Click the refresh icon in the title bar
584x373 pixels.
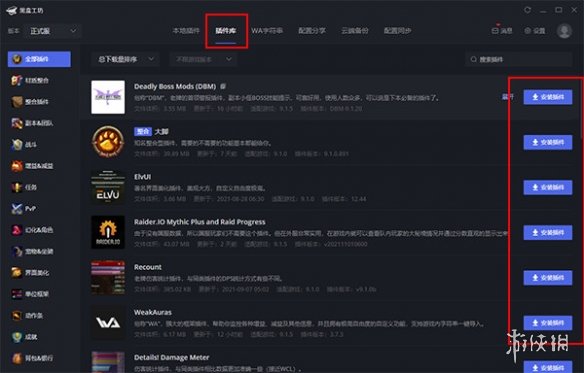pos(527,10)
